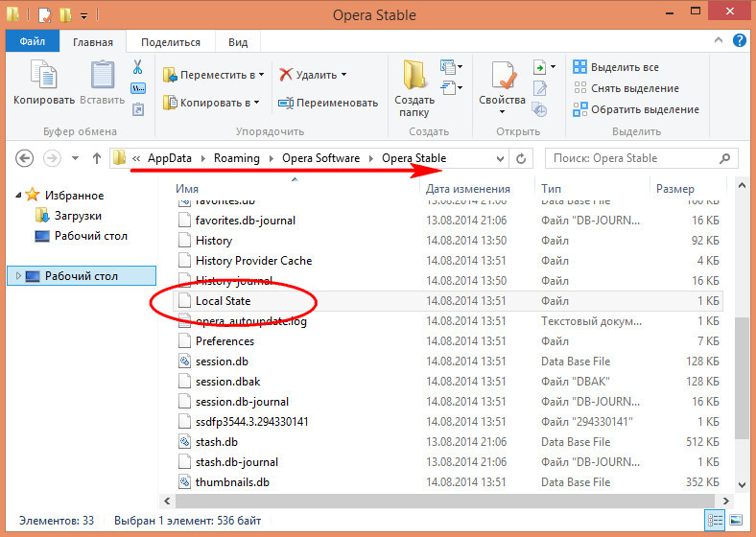The height and width of the screenshot is (537, 756).
Task: Click the scissors Cut icon
Action: (138, 67)
